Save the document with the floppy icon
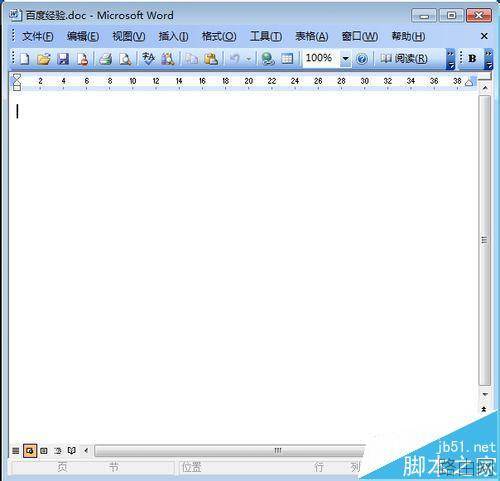500x481 pixels. 63,59
